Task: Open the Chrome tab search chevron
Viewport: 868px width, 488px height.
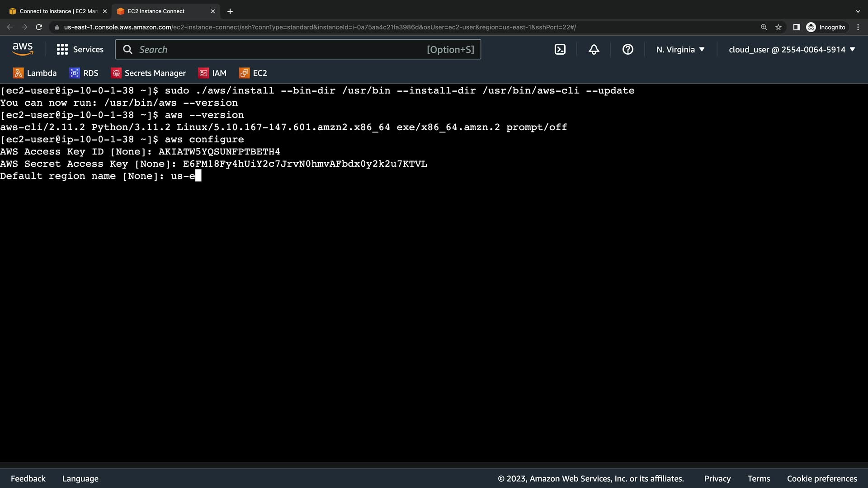Action: [858, 11]
